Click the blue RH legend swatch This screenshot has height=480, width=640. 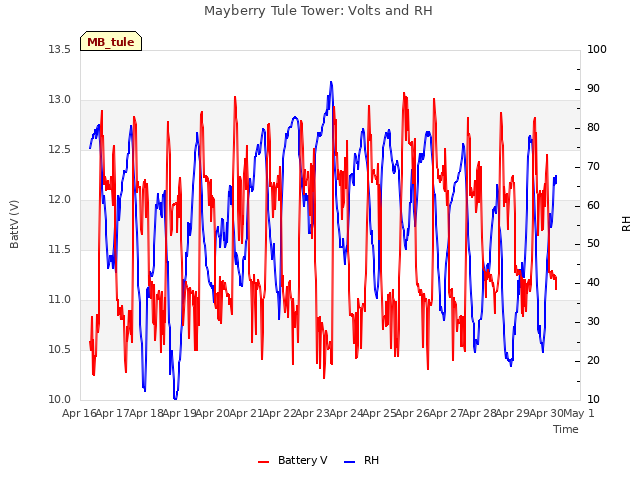[350, 462]
